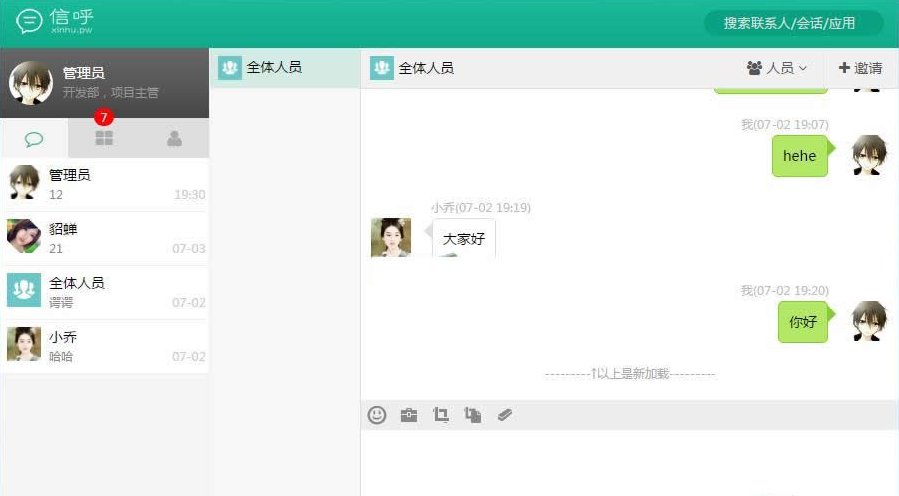Click the red badge showing 7
Image resolution: width=899 pixels, height=496 pixels.
104,117
